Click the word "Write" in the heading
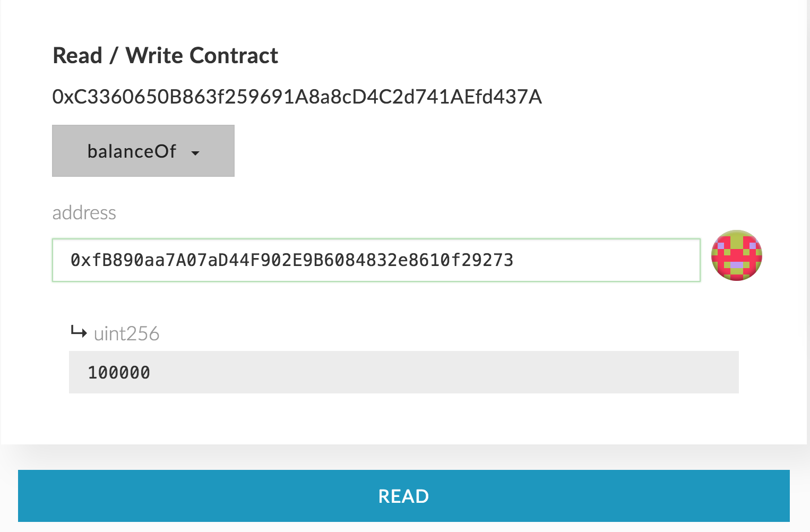810x532 pixels. [x=154, y=56]
